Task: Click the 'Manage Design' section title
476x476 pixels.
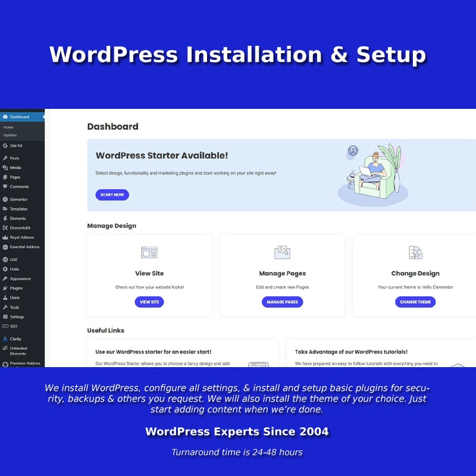Action: tap(111, 226)
